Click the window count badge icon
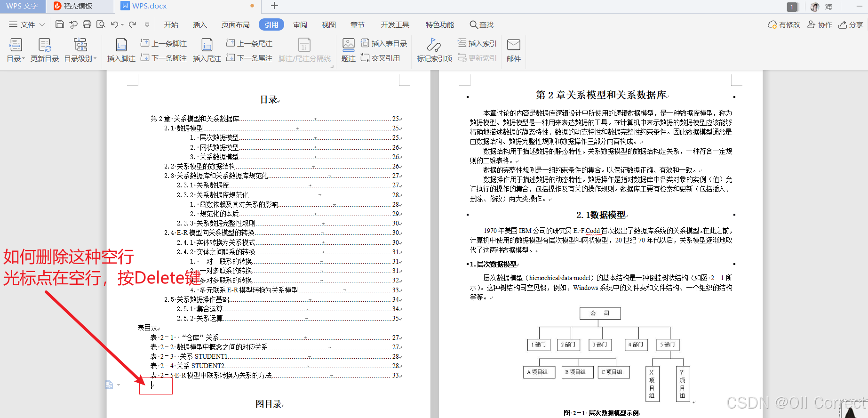Image resolution: width=868 pixels, height=418 pixels. [x=792, y=7]
